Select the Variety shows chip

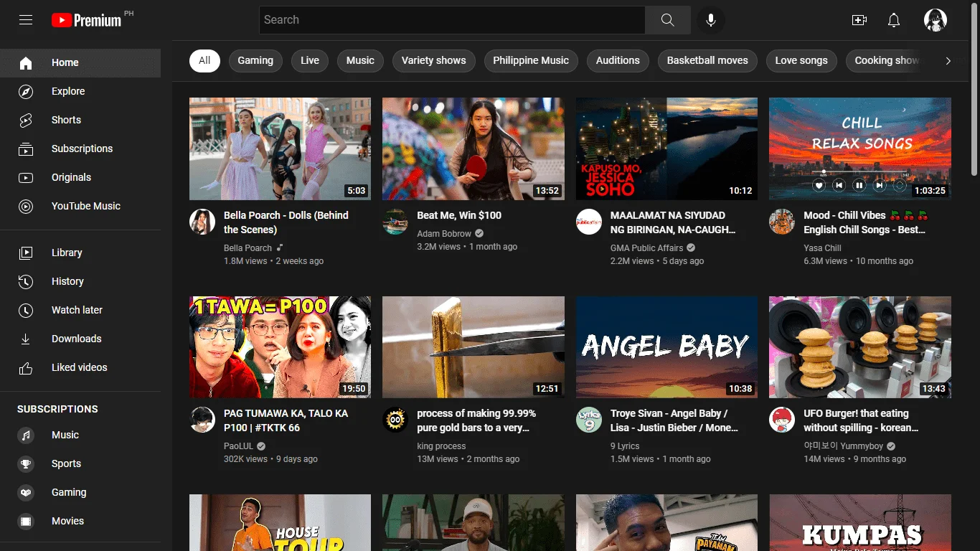click(434, 60)
